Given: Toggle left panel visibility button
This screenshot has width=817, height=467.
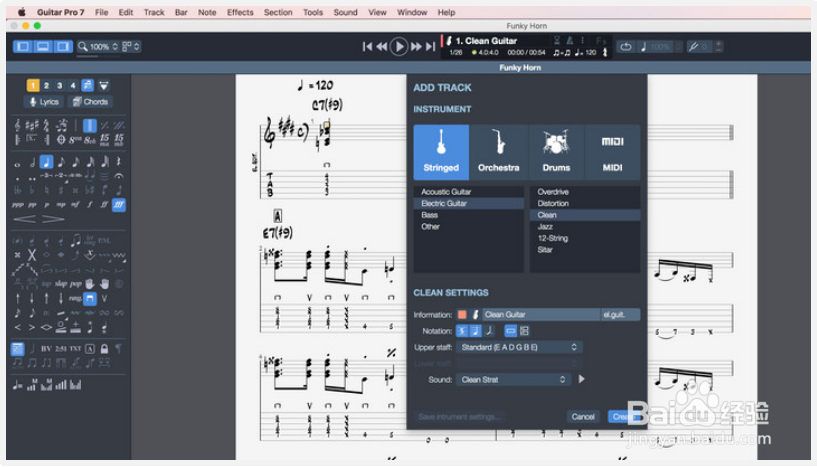Looking at the screenshot, I should [x=23, y=46].
